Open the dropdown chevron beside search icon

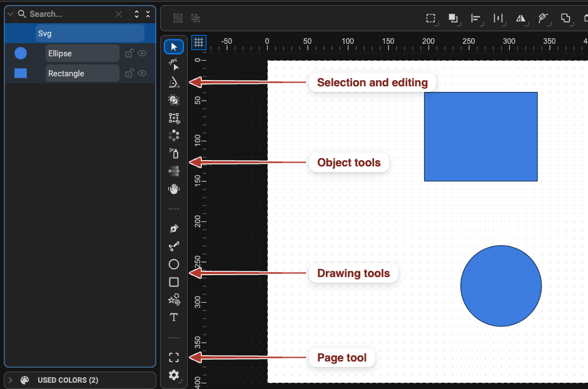(11, 14)
